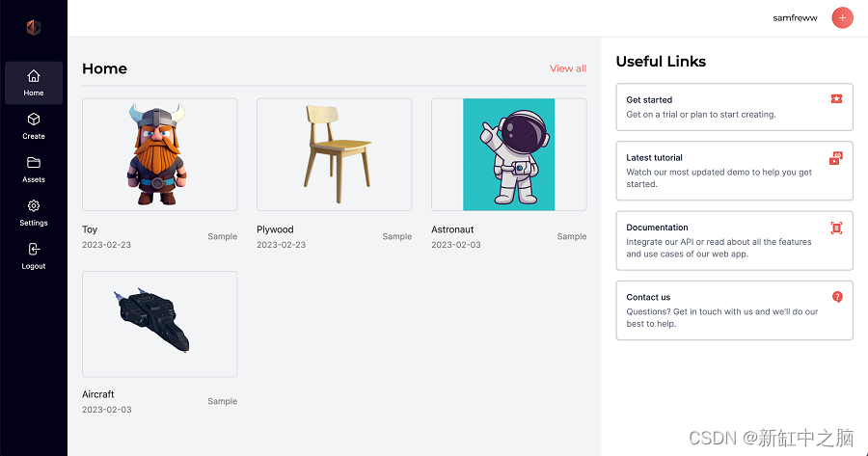The width and height of the screenshot is (868, 456).
Task: Open Settings gear in sidebar
Action: pos(34,206)
